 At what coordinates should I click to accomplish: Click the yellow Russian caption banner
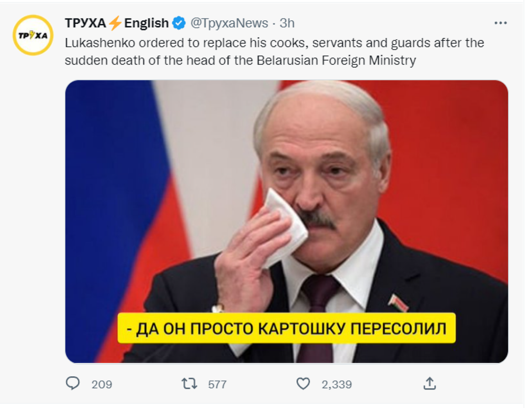pos(286,328)
